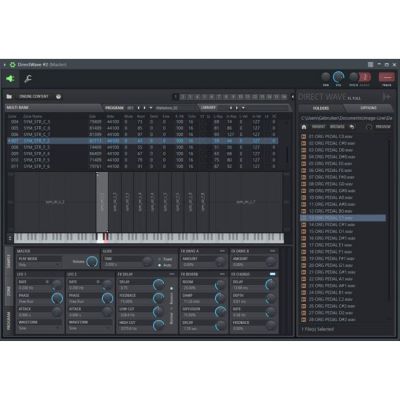This screenshot has height=400, width=400.
Task: Click the home icon in file browser
Action: [304, 127]
